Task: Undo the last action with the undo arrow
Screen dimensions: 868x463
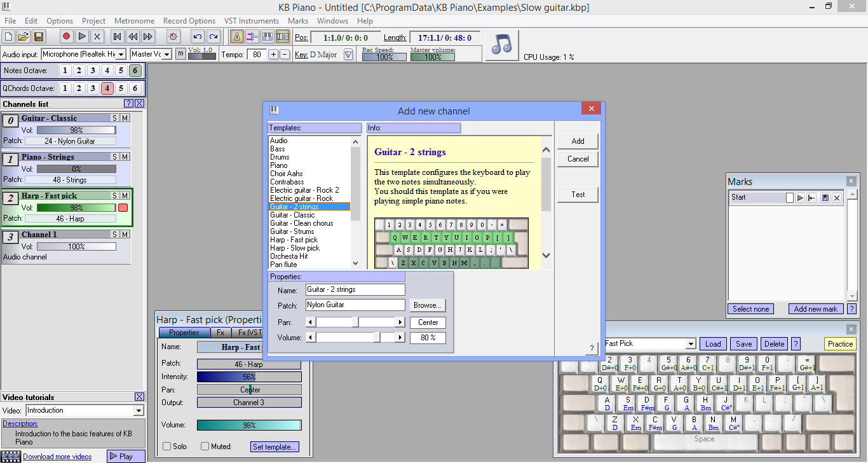Action: (x=198, y=37)
